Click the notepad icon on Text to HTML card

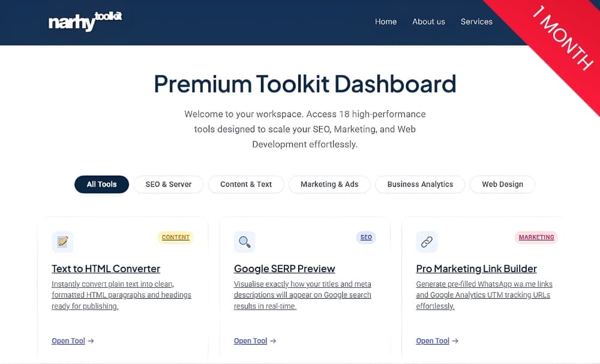[x=62, y=242]
